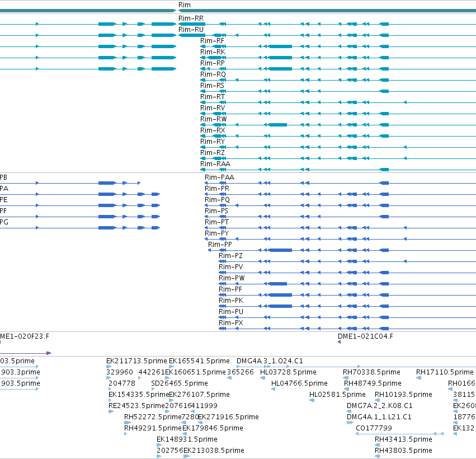Click the Rim-PR protein name

click(x=217, y=189)
